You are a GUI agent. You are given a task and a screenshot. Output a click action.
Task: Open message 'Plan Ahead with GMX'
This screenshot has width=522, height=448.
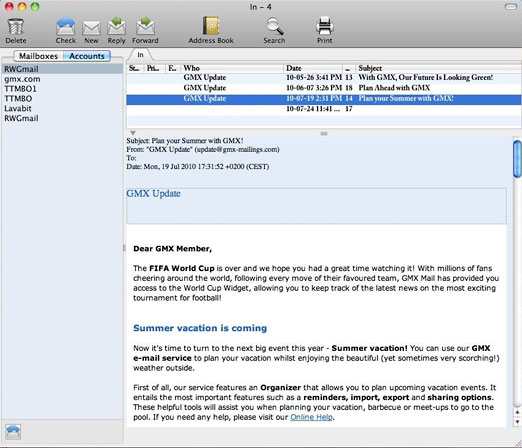point(324,88)
